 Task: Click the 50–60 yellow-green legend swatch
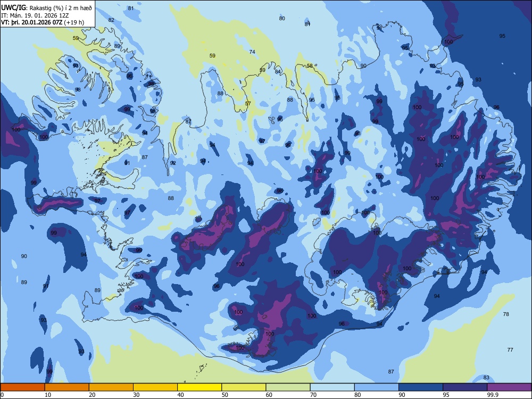coord(244,387)
